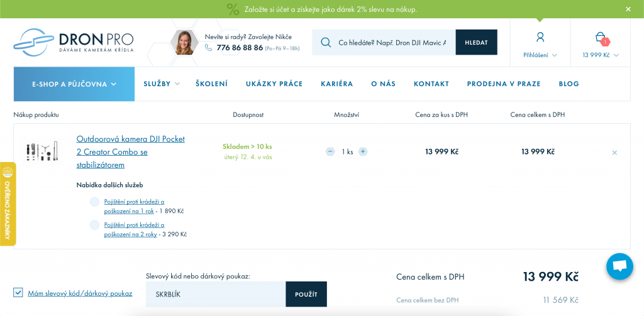Click total price 13 999 Kč in summary

[x=551, y=276]
